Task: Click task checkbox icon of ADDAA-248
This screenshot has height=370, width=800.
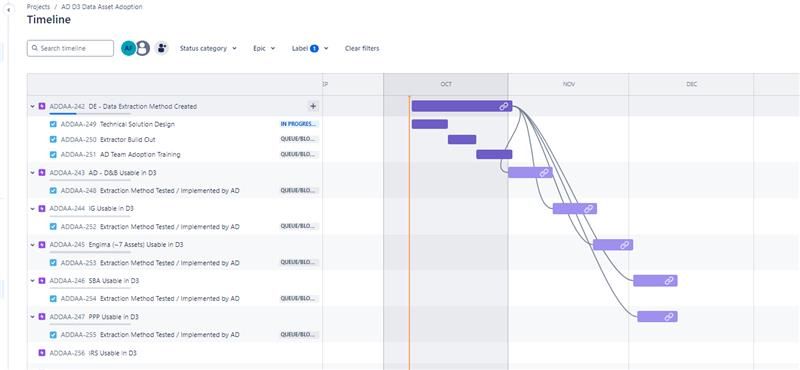Action: coord(53,190)
